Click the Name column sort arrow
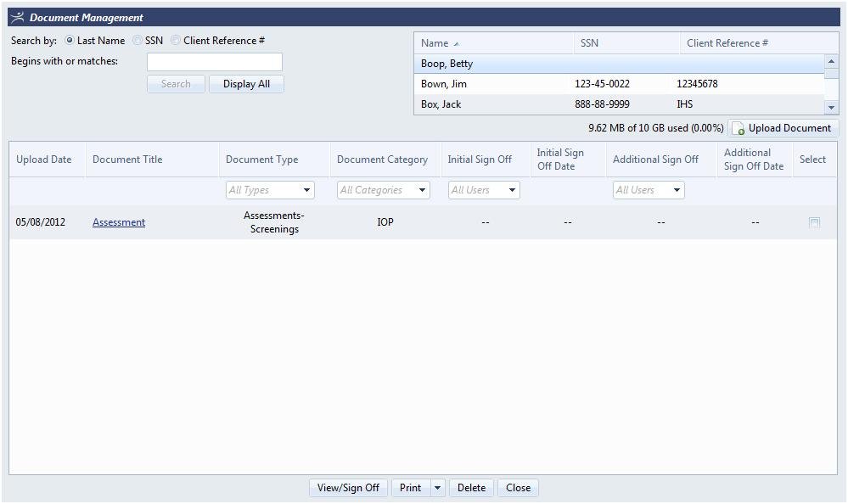Screen dimensions: 848x504 (457, 43)
